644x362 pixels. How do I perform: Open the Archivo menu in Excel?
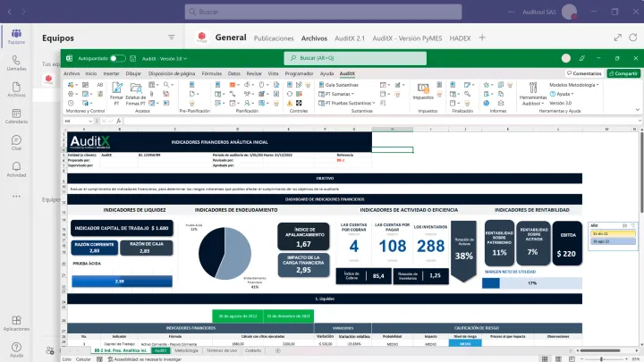coord(72,73)
